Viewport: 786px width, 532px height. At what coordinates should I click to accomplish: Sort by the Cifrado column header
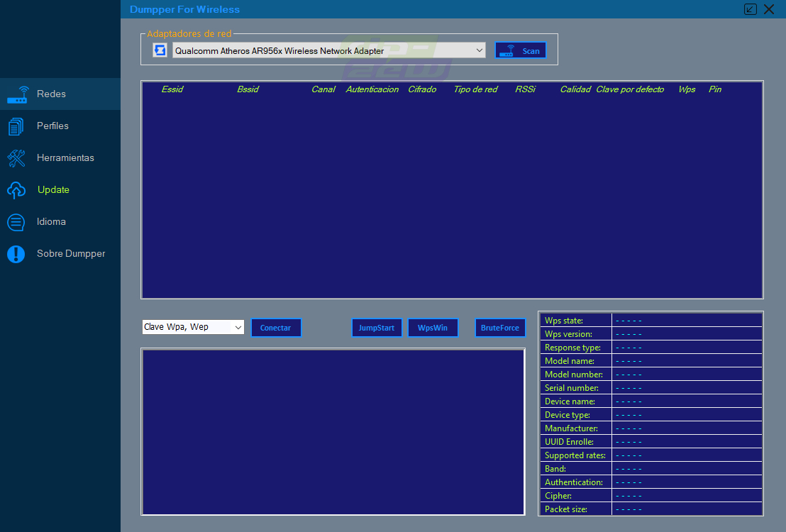[x=422, y=89]
